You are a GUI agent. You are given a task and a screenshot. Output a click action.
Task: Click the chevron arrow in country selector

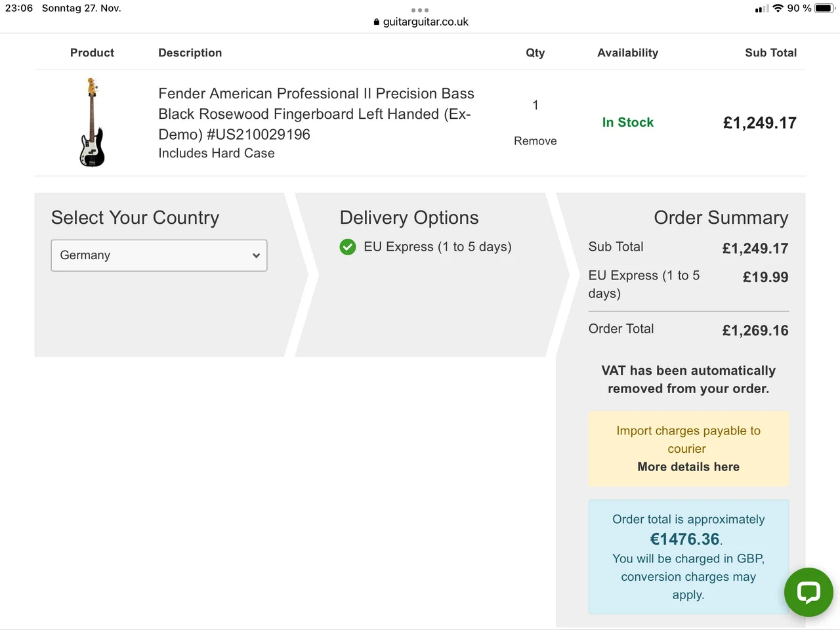pos(256,255)
